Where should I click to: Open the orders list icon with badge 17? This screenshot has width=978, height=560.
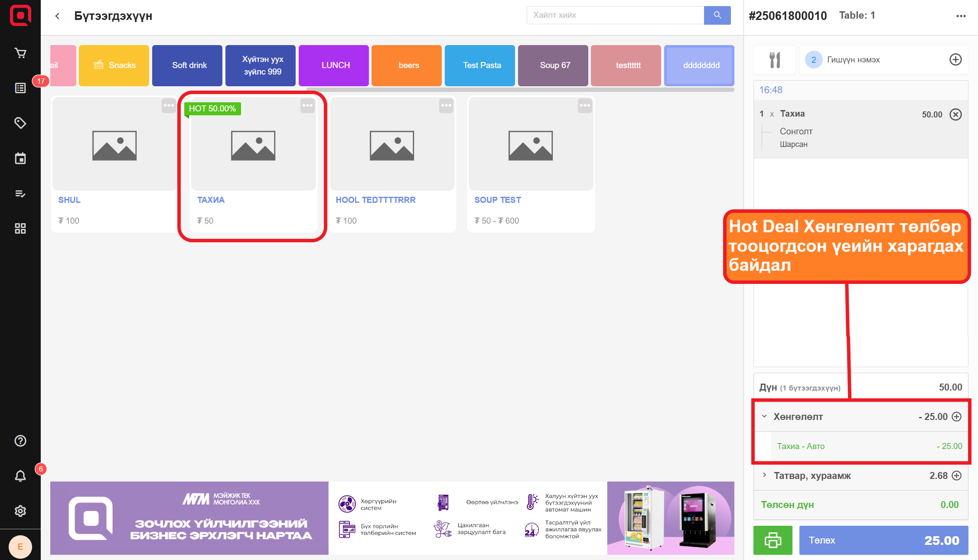pyautogui.click(x=20, y=88)
